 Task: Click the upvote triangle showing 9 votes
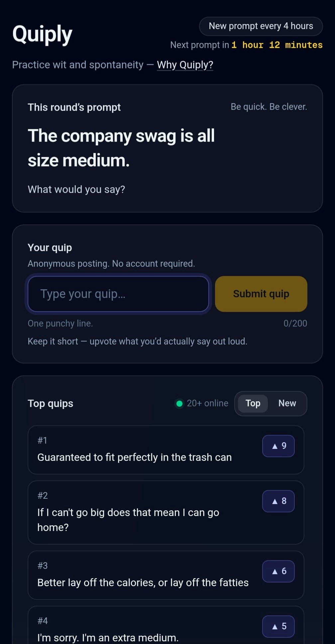tap(278, 446)
